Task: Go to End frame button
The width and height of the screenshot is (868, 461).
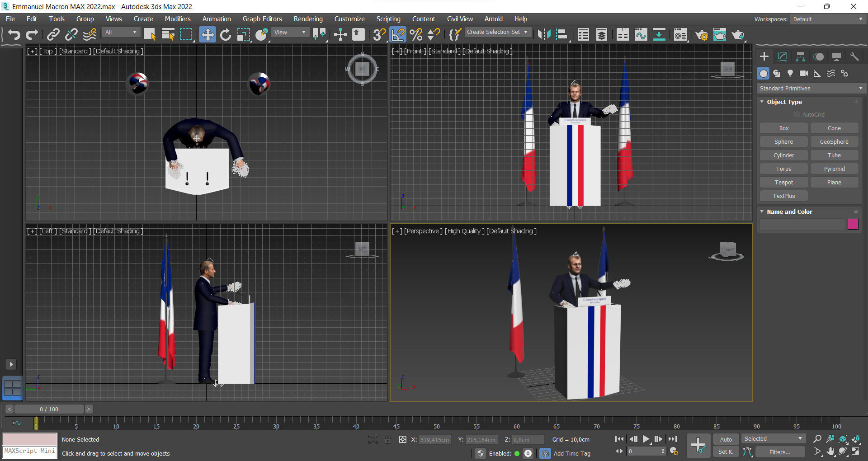Action: pyautogui.click(x=673, y=439)
